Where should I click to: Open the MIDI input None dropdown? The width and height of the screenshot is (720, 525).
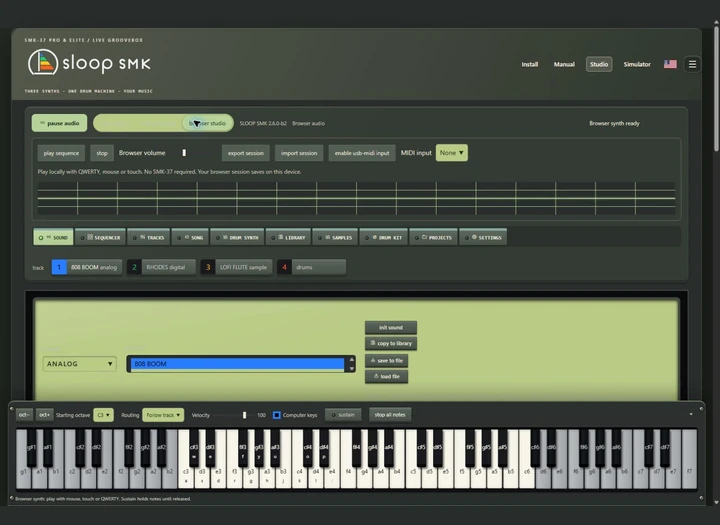(x=452, y=153)
